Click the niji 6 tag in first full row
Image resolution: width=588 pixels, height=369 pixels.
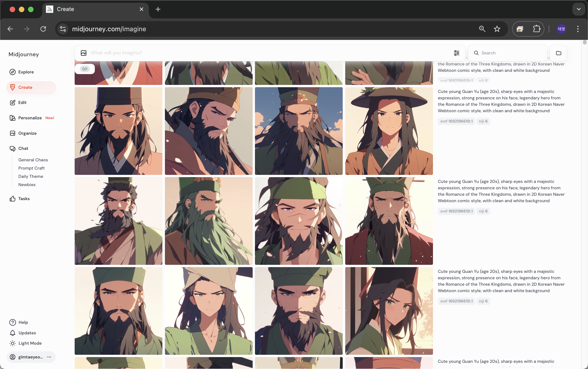click(483, 121)
